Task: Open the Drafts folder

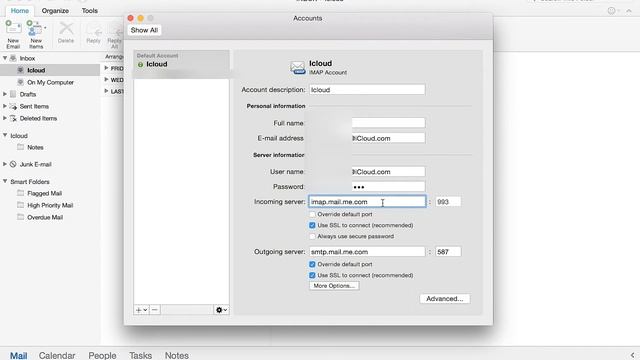Action: 28,94
